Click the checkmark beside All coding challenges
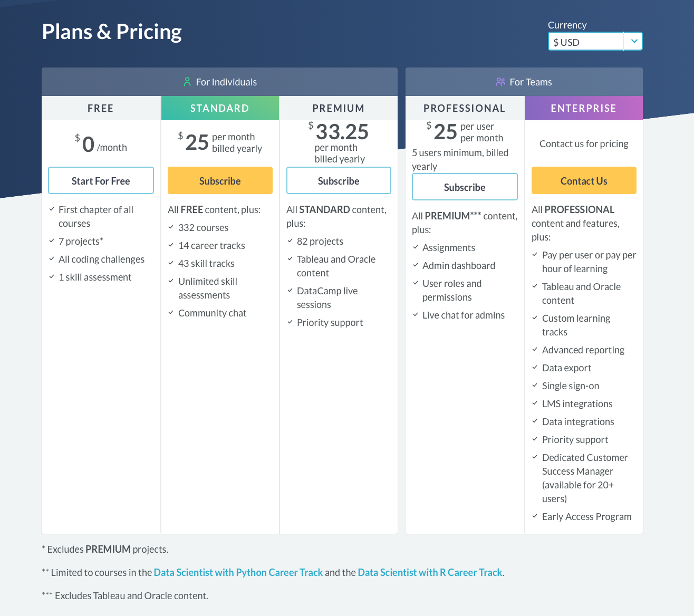694x616 pixels. point(52,259)
